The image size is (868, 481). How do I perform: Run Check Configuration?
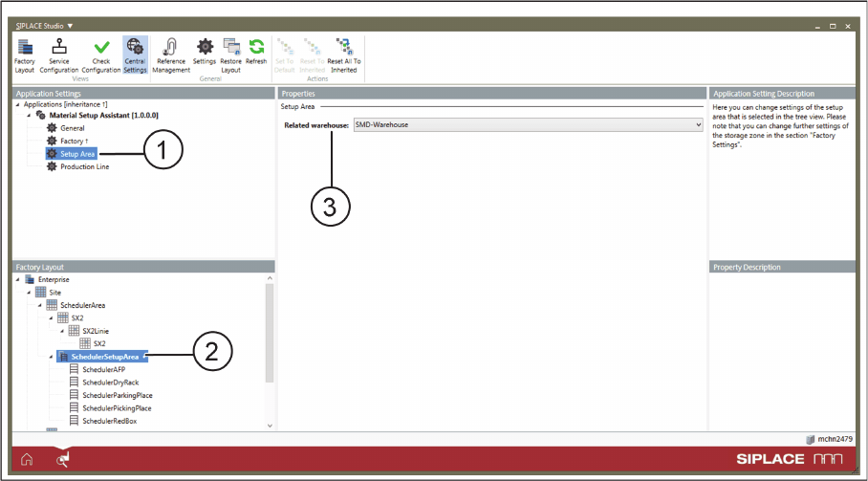[100, 55]
